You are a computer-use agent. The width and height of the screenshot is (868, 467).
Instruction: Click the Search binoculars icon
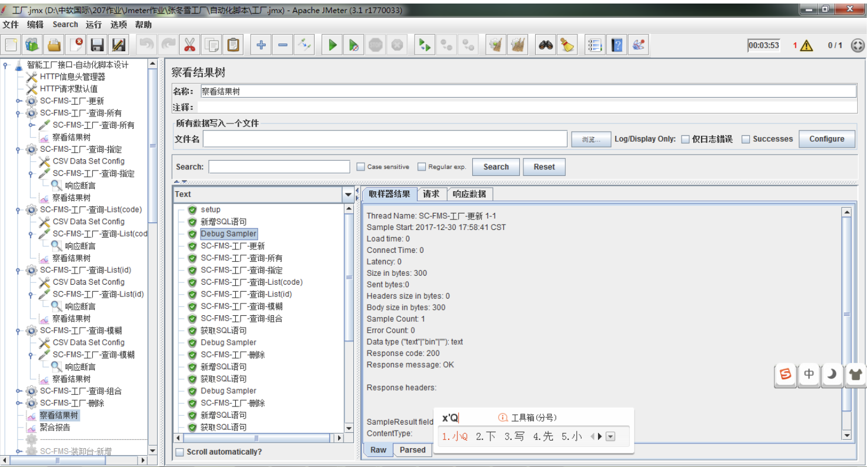click(546, 45)
